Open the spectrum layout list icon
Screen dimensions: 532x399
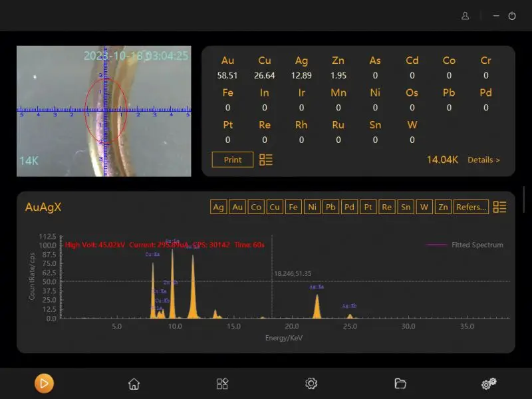coord(499,207)
